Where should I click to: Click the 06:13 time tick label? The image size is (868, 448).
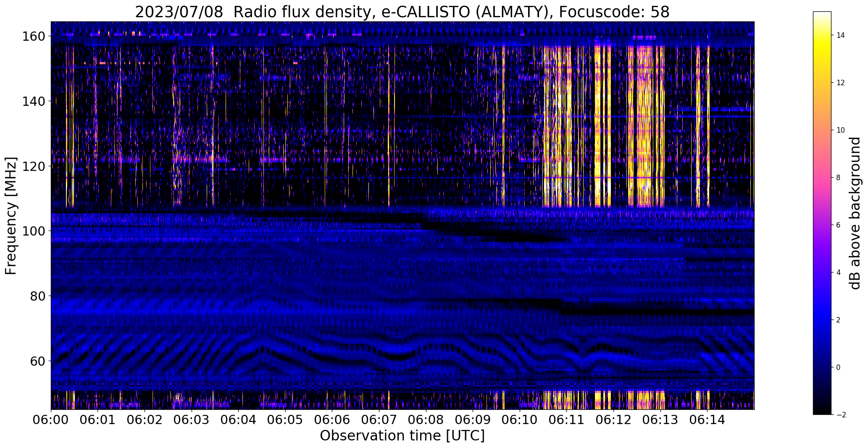pyautogui.click(x=660, y=420)
